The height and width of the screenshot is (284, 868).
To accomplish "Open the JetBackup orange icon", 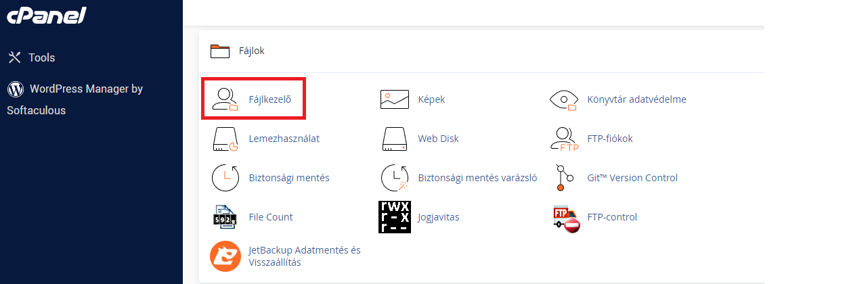I will [225, 256].
